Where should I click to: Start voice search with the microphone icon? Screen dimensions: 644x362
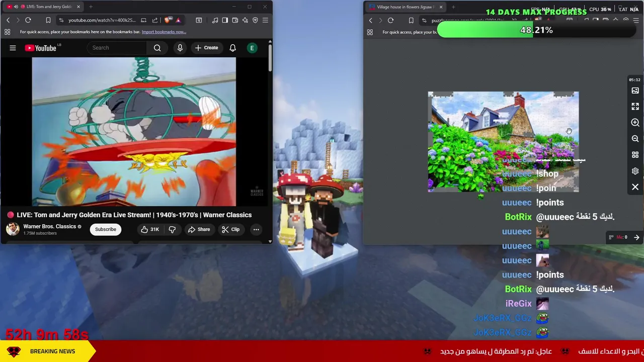pos(180,48)
